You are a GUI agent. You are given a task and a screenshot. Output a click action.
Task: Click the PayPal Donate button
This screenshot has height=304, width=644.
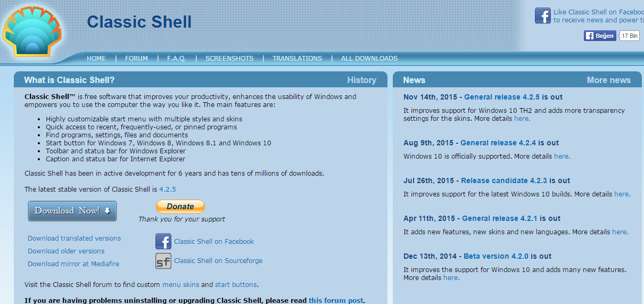tap(180, 207)
